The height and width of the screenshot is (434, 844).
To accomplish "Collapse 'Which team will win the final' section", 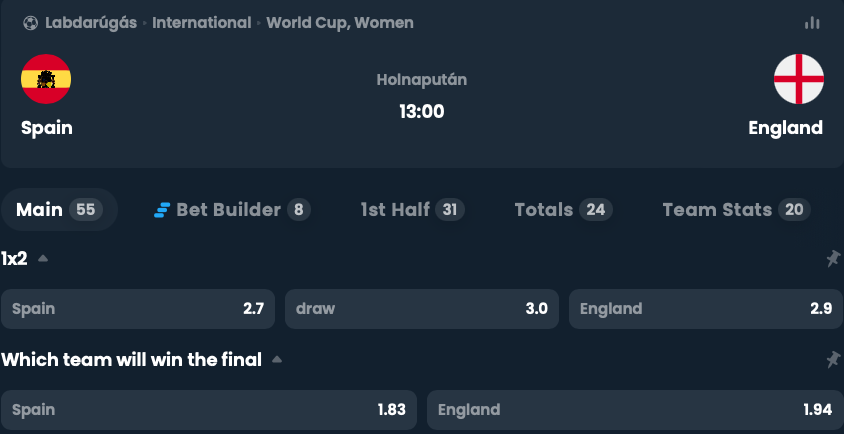I will click(277, 359).
